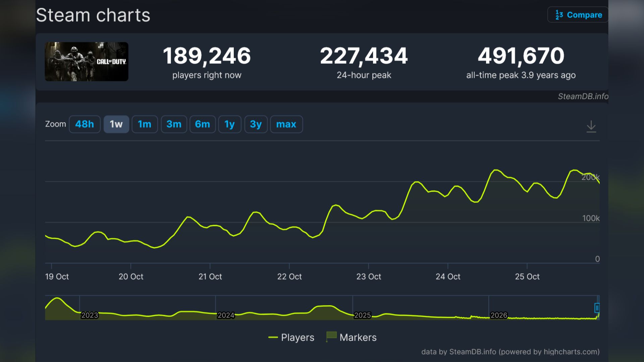The height and width of the screenshot is (362, 644).
Task: Set zoom to 48h
Action: coord(85,124)
